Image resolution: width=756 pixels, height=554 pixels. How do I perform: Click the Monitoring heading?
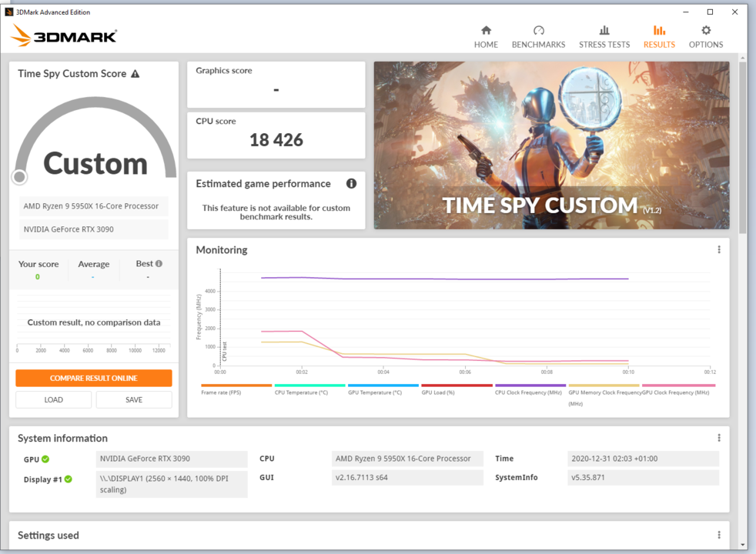221,249
